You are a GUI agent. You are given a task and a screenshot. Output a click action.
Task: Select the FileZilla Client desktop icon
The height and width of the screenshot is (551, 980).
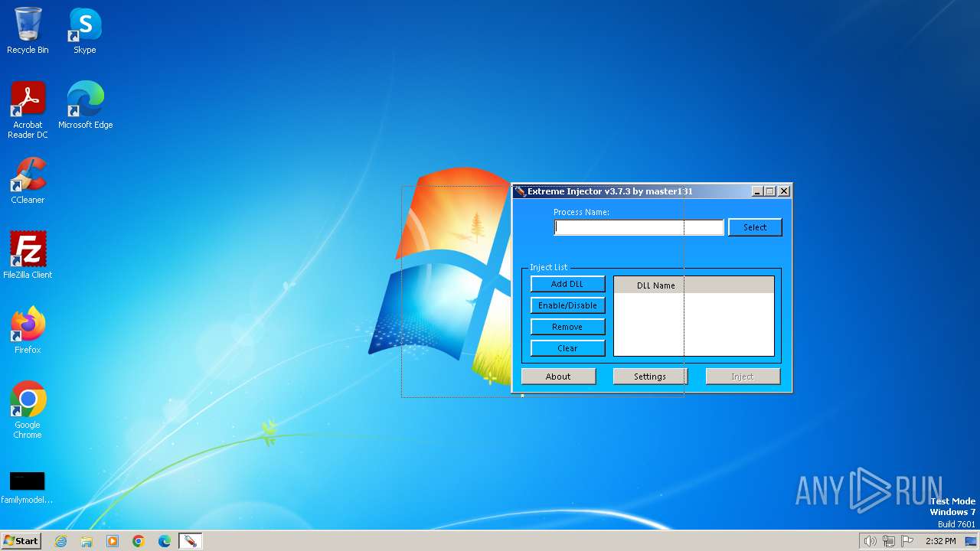[28, 255]
